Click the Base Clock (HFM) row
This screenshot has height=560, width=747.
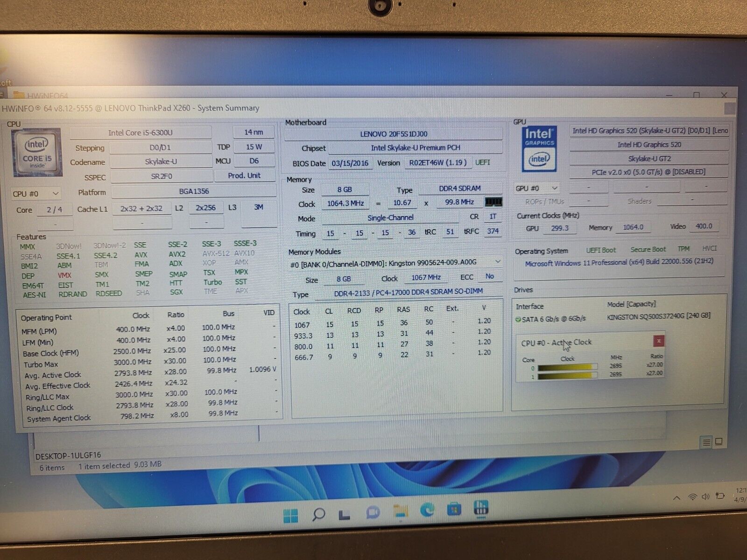point(148,352)
